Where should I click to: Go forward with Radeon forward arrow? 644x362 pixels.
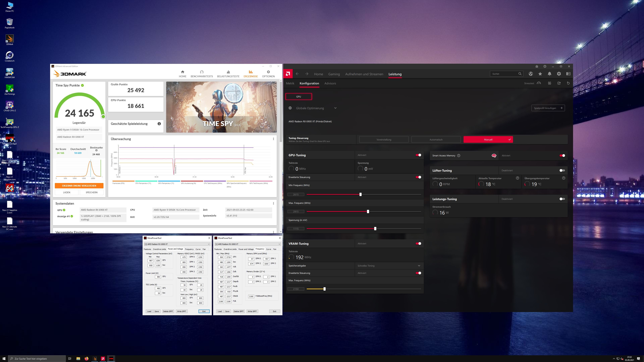click(x=307, y=74)
